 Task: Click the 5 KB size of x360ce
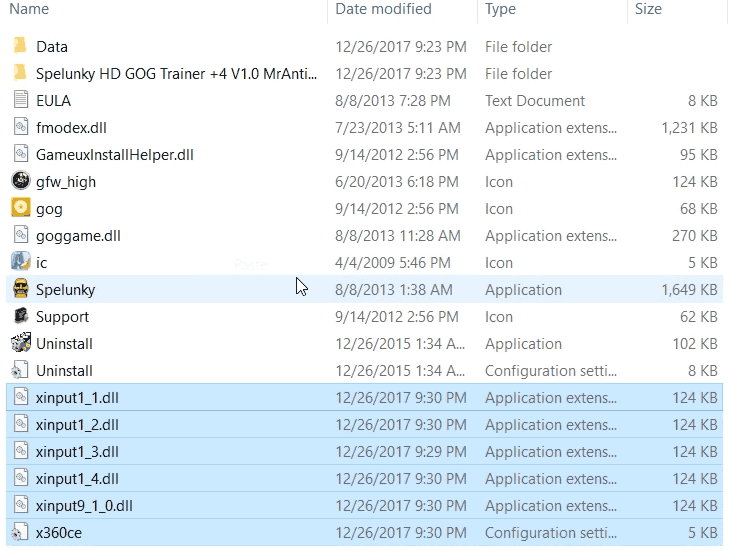pos(703,533)
